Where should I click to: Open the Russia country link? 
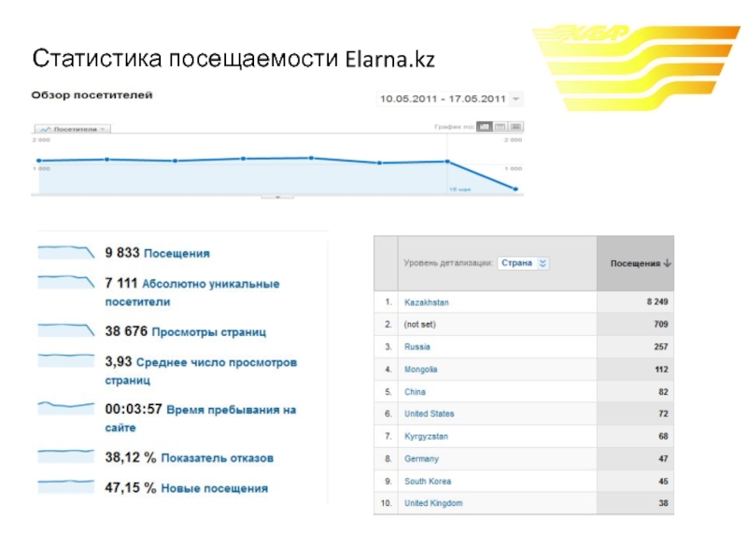416,346
